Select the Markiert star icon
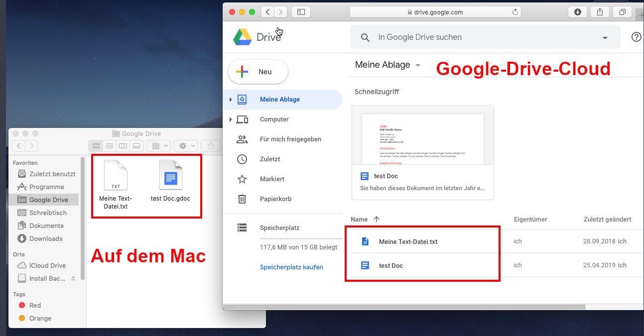This screenshot has width=644, height=336. pos(242,179)
